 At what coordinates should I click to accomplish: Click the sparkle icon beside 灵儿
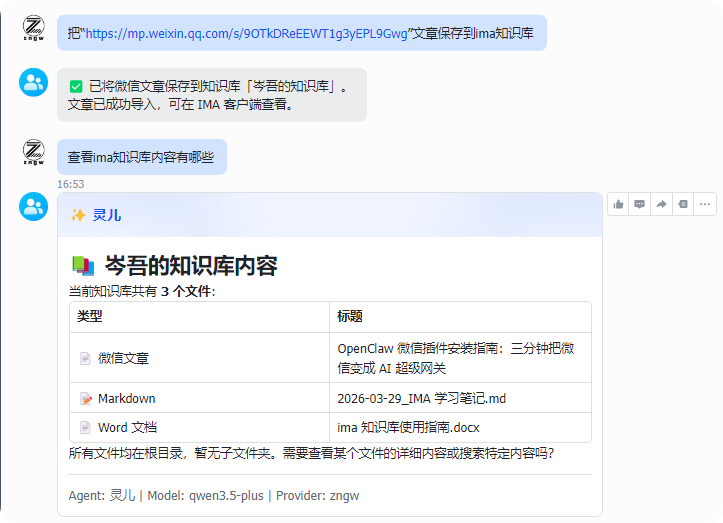77,215
